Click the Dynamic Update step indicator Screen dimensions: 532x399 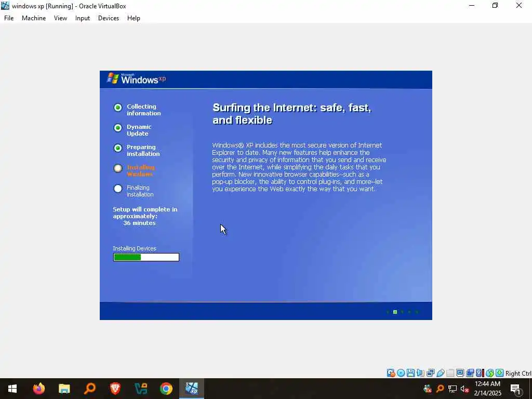pyautogui.click(x=118, y=128)
